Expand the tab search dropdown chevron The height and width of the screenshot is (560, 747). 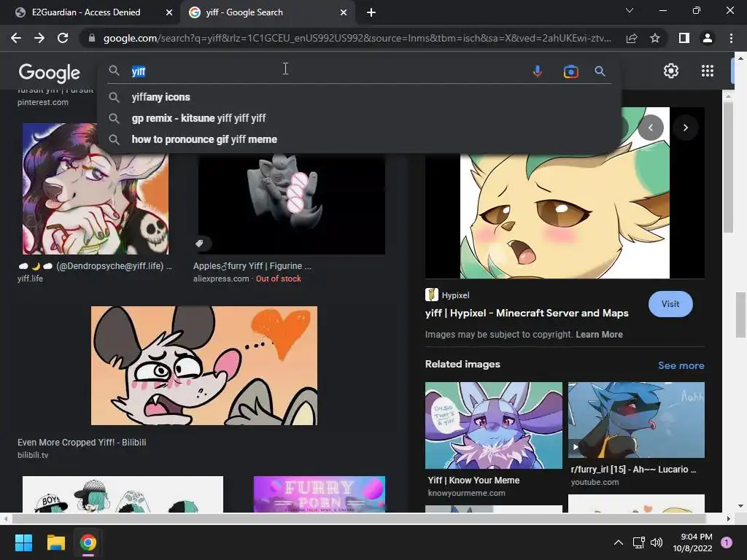coord(630,10)
